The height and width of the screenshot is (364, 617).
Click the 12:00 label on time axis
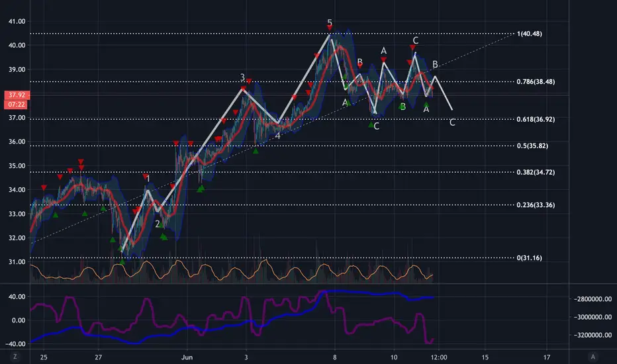tap(439, 357)
